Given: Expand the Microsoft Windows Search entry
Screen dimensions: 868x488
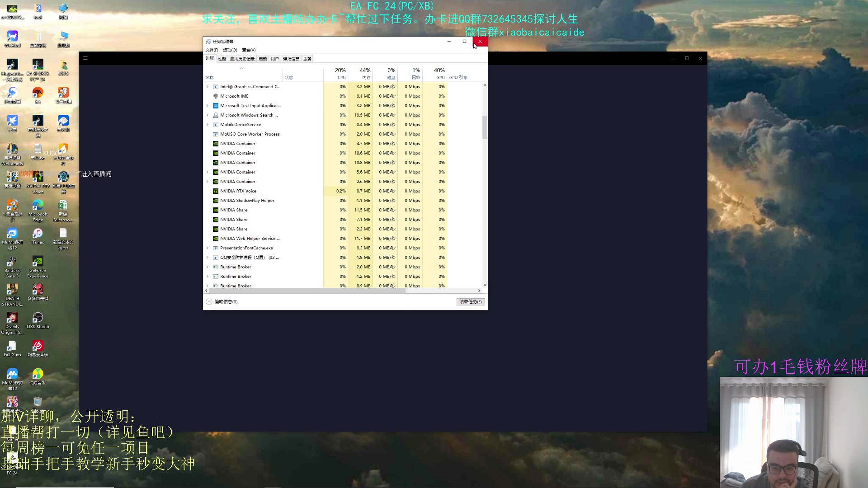Looking at the screenshot, I should pos(208,115).
